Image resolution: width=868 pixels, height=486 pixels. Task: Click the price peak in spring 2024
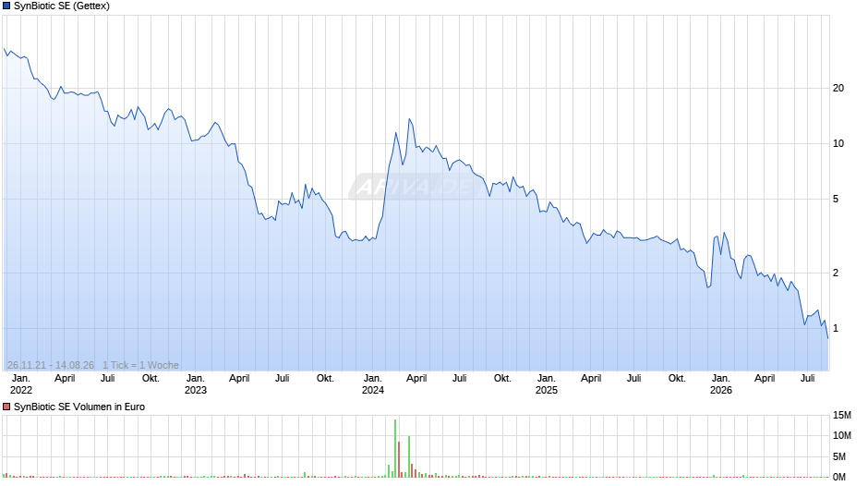410,119
